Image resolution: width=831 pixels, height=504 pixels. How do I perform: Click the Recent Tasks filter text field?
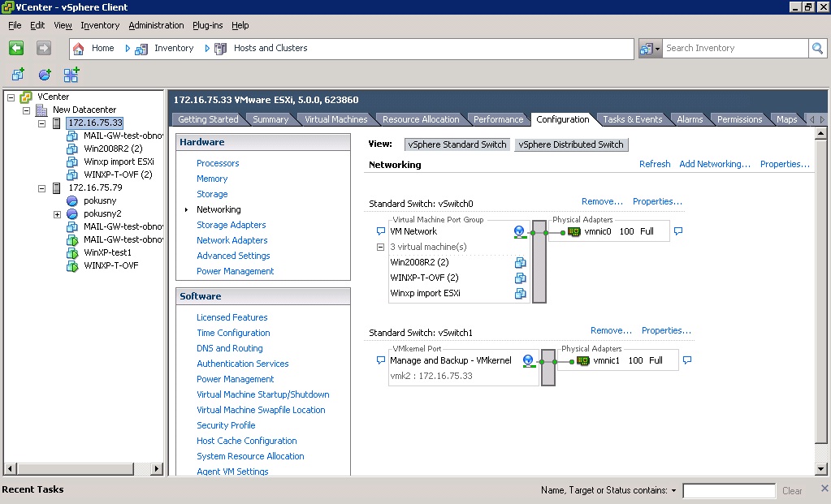tap(729, 491)
